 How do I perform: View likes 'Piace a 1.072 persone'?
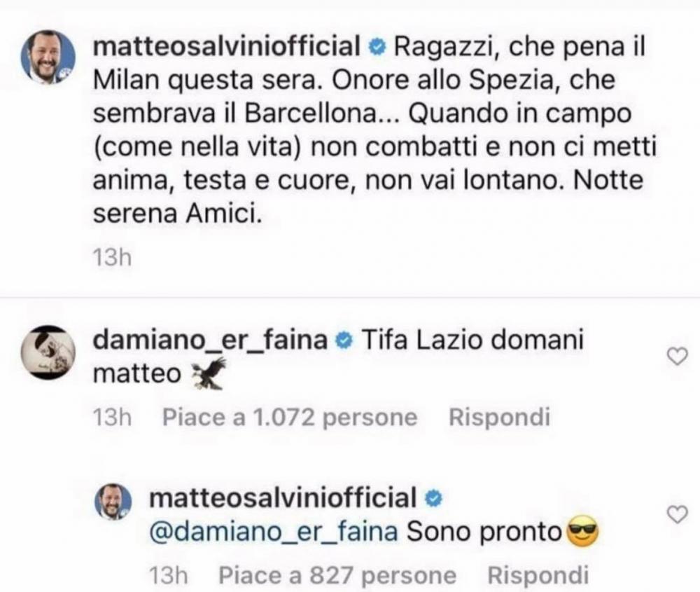290,418
